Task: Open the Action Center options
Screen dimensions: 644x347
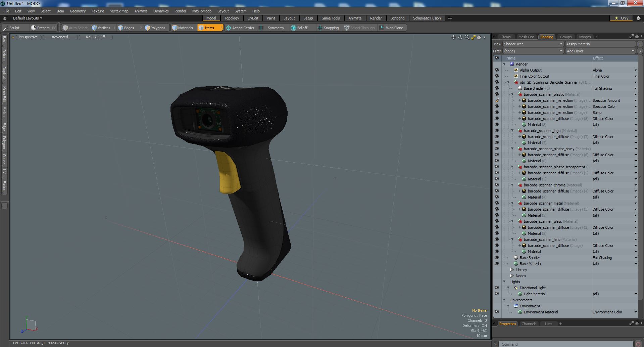Action: 240,28
